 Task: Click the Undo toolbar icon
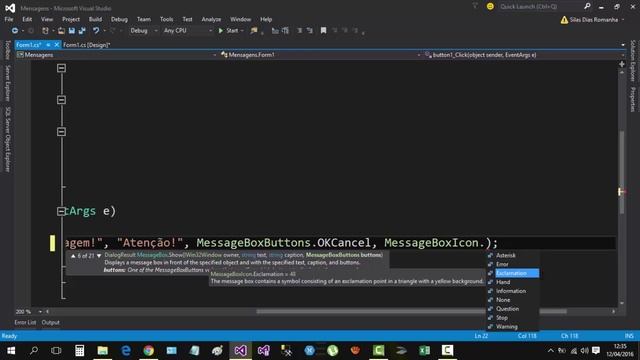point(96,31)
